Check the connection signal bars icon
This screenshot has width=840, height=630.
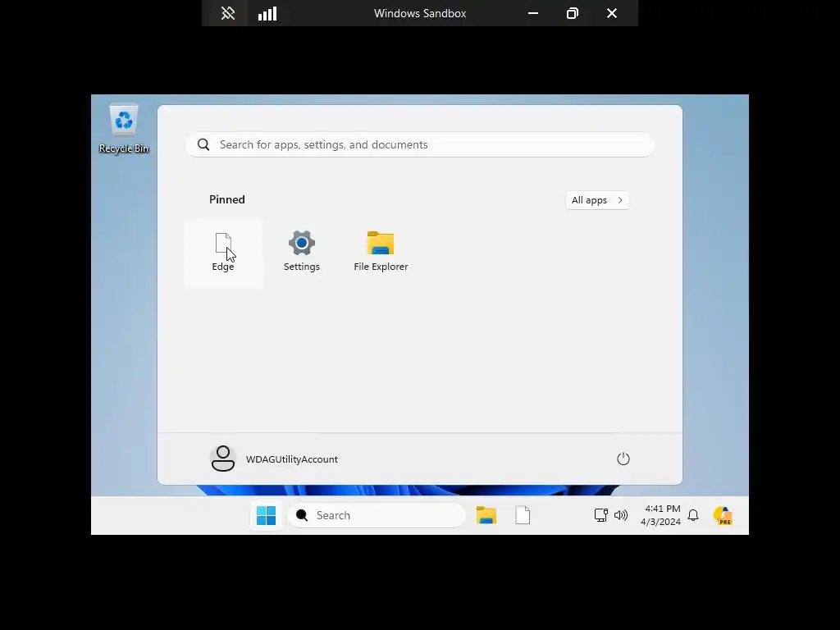[x=267, y=13]
